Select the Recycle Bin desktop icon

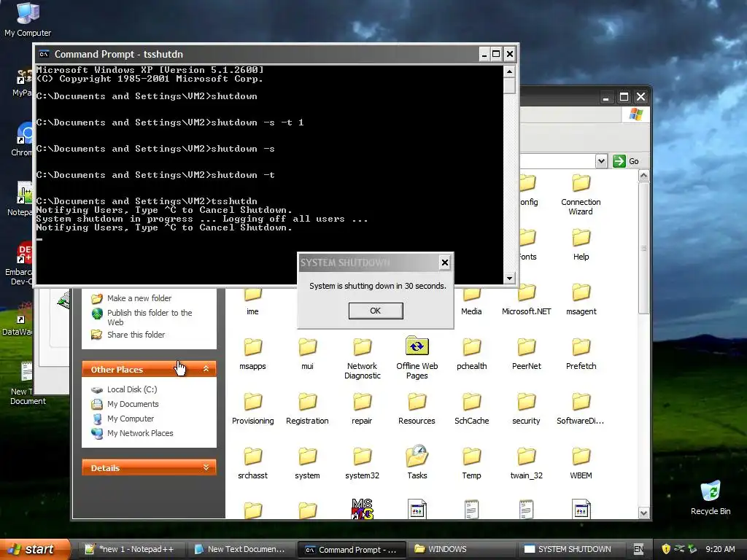[711, 497]
